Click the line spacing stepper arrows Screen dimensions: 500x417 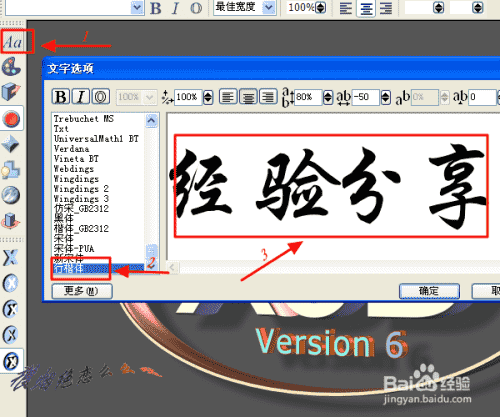pos(328,97)
